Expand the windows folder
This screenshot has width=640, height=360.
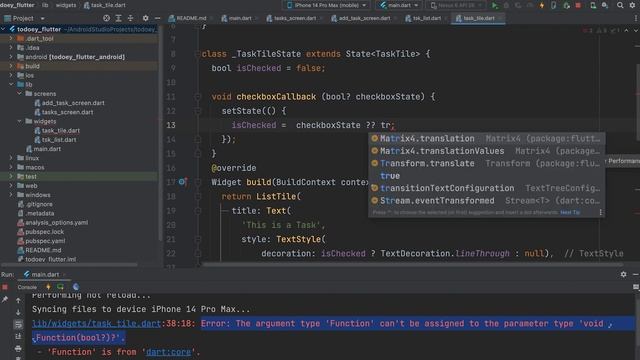point(11,195)
